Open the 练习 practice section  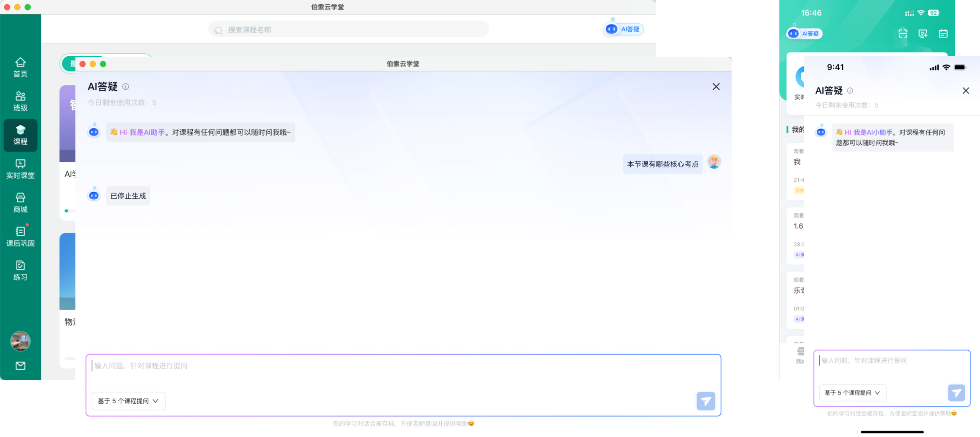(x=20, y=270)
